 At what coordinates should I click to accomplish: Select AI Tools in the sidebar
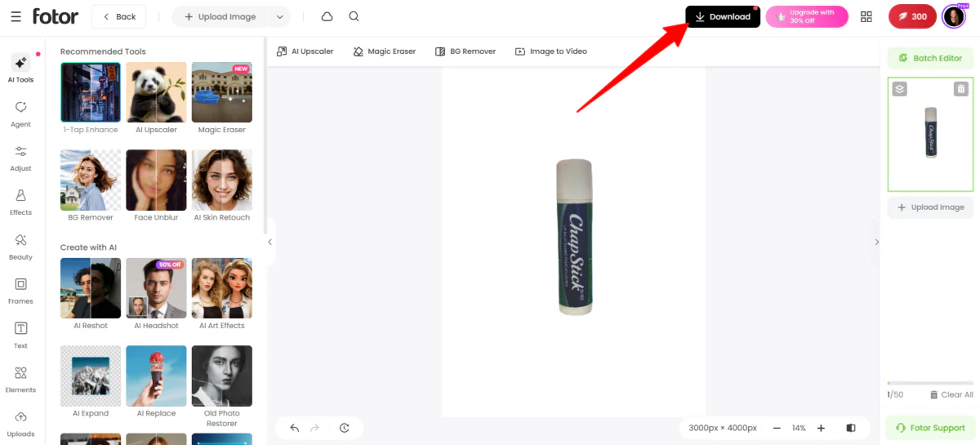click(x=21, y=69)
